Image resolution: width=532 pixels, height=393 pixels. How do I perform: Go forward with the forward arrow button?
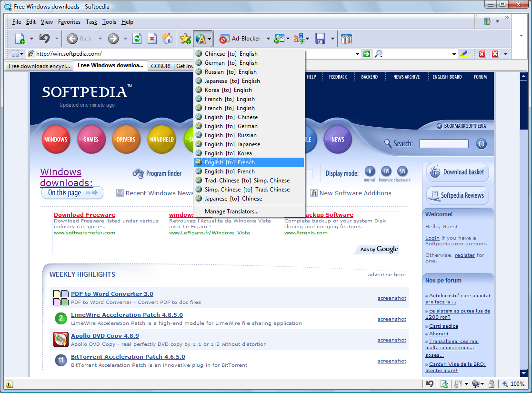click(x=113, y=39)
